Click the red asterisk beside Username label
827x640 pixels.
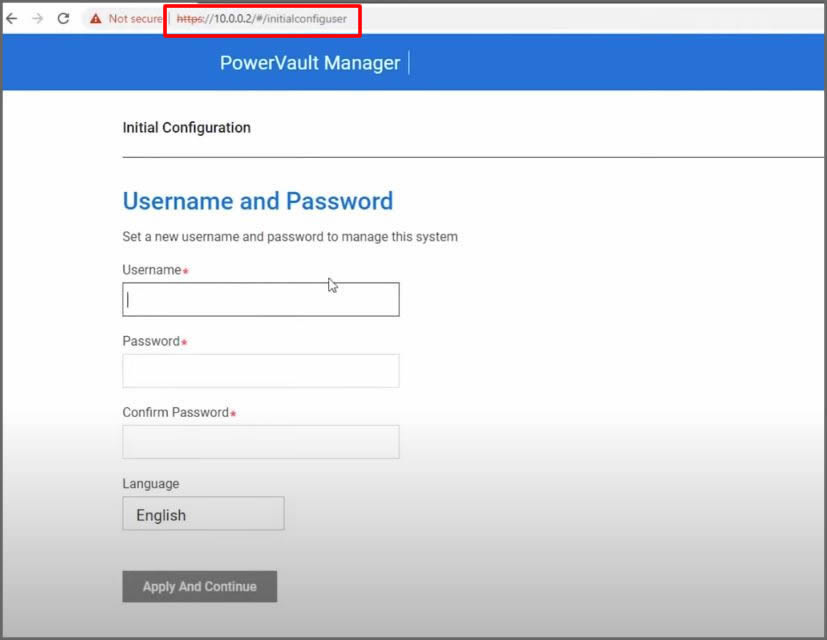point(186,271)
